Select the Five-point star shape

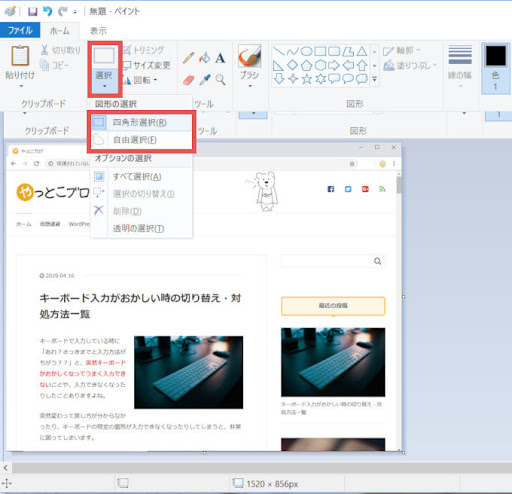307,79
